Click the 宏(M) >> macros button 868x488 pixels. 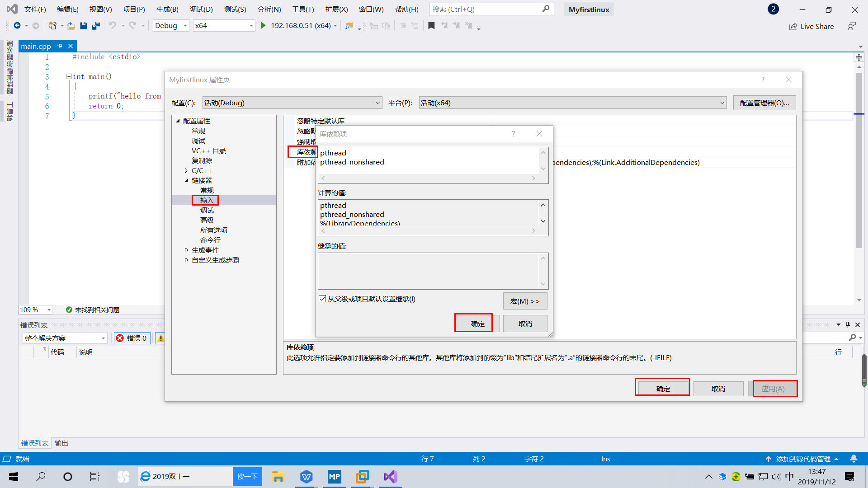[x=524, y=301]
